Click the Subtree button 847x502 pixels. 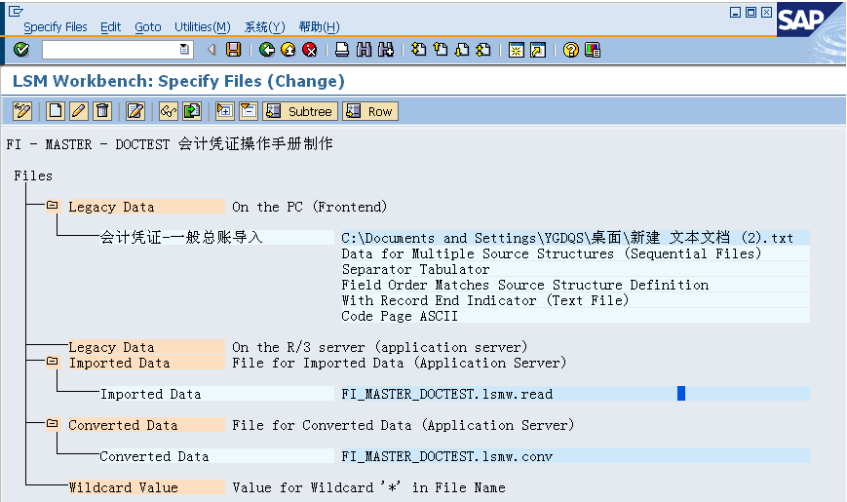(x=300, y=111)
